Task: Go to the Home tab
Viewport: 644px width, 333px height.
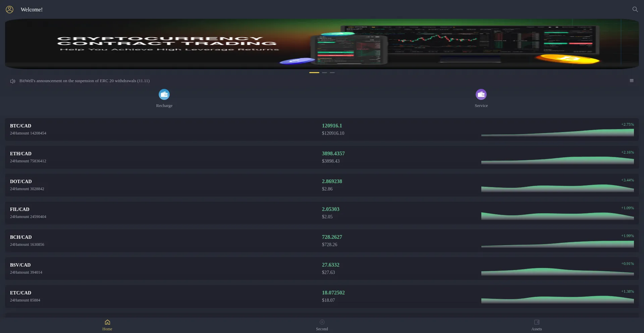Action: (x=107, y=325)
